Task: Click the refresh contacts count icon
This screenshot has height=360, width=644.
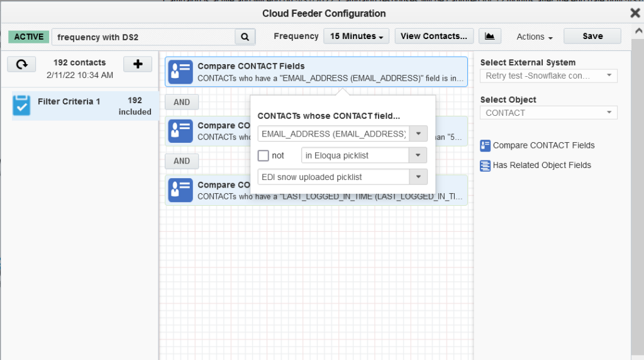Action: pos(21,64)
